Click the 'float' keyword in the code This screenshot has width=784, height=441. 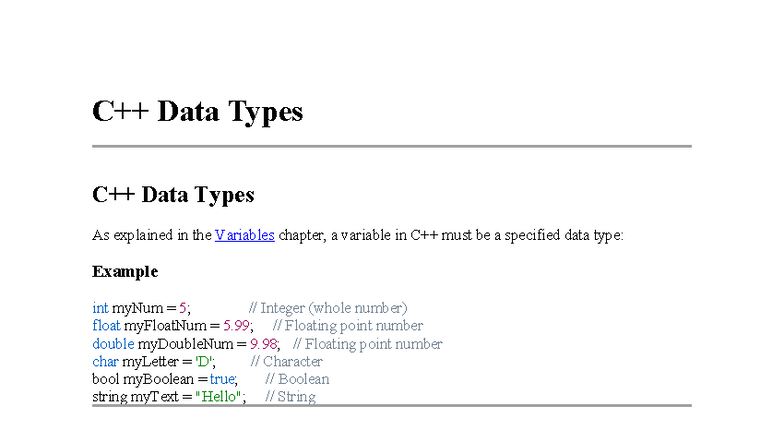pyautogui.click(x=106, y=326)
